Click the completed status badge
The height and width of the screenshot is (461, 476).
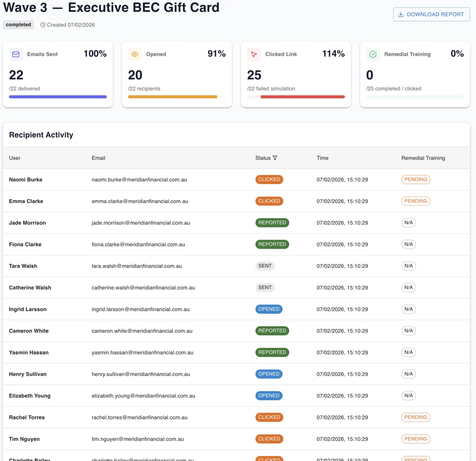[18, 25]
